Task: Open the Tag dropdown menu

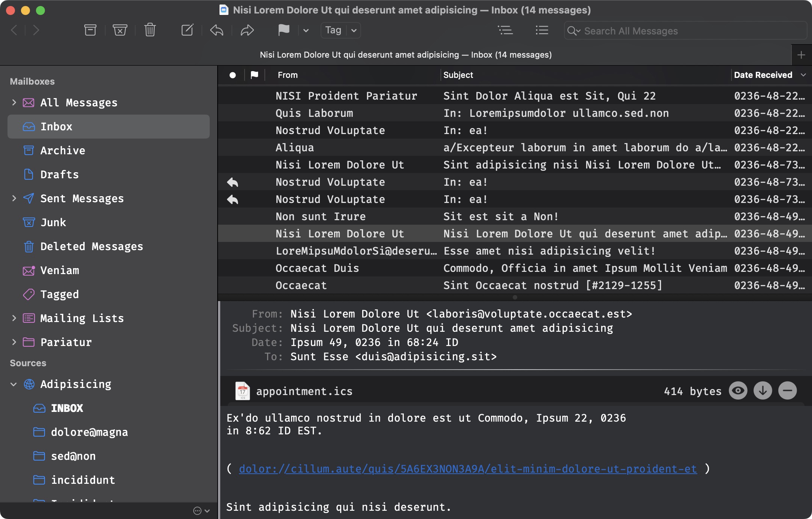Action: point(354,30)
